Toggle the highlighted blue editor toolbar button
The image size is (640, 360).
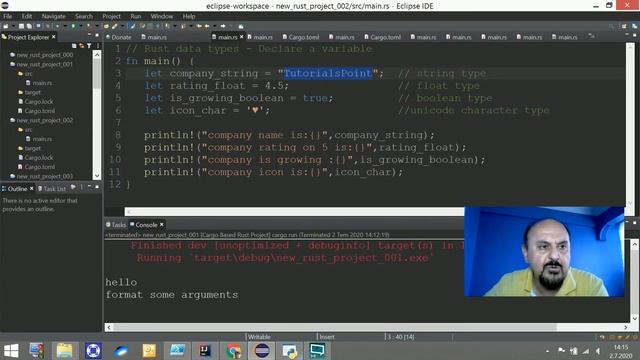[132, 26]
